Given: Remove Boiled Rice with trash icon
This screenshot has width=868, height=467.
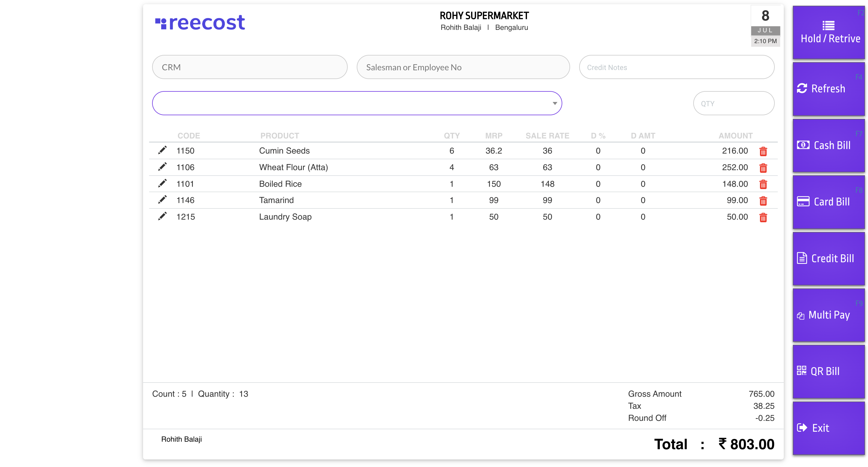Looking at the screenshot, I should pos(763,184).
